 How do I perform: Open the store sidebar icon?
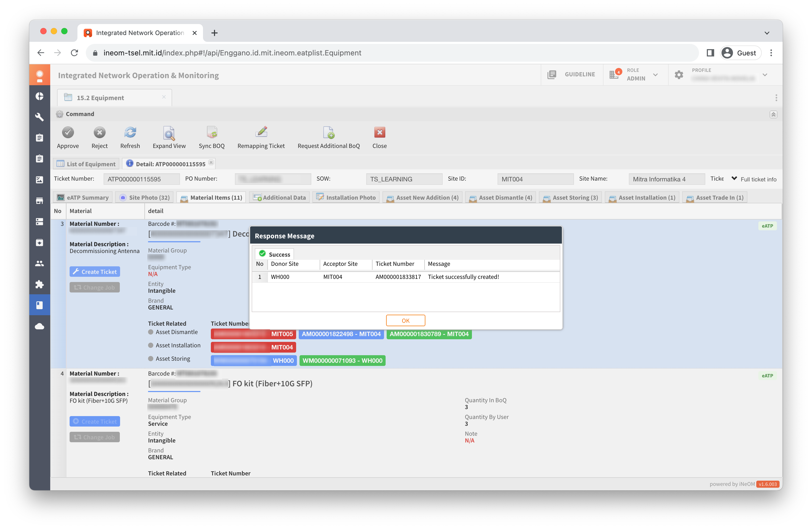click(x=40, y=201)
